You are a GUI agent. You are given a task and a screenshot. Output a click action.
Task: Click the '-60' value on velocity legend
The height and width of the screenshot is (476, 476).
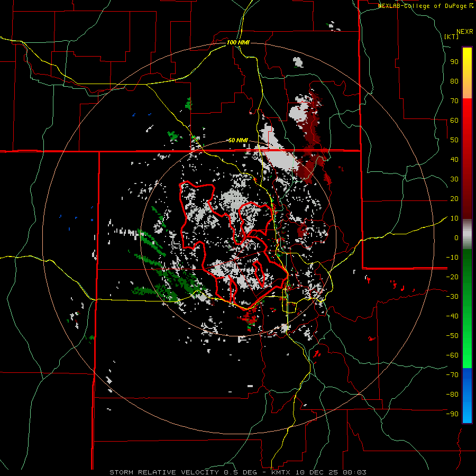(x=452, y=355)
